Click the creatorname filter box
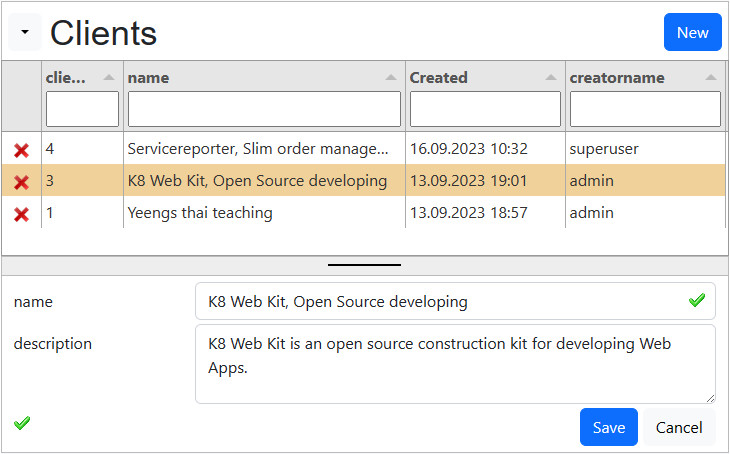This screenshot has height=454, width=730. 645,109
